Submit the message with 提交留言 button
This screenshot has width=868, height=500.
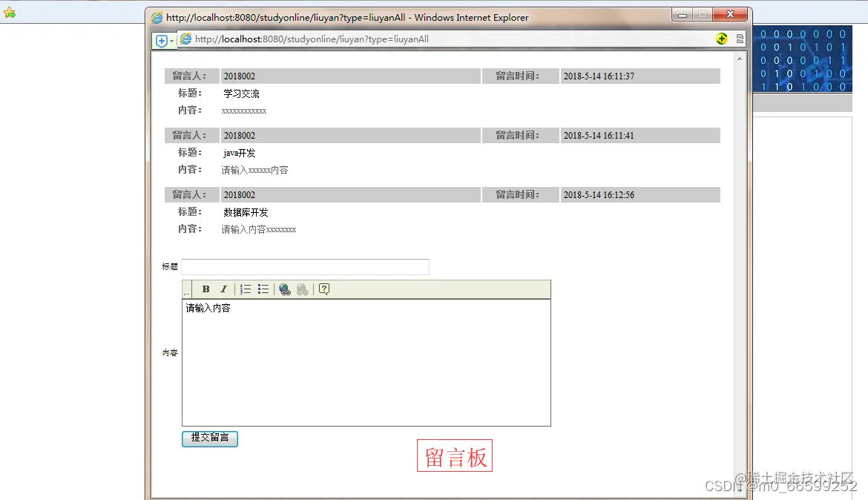point(210,438)
